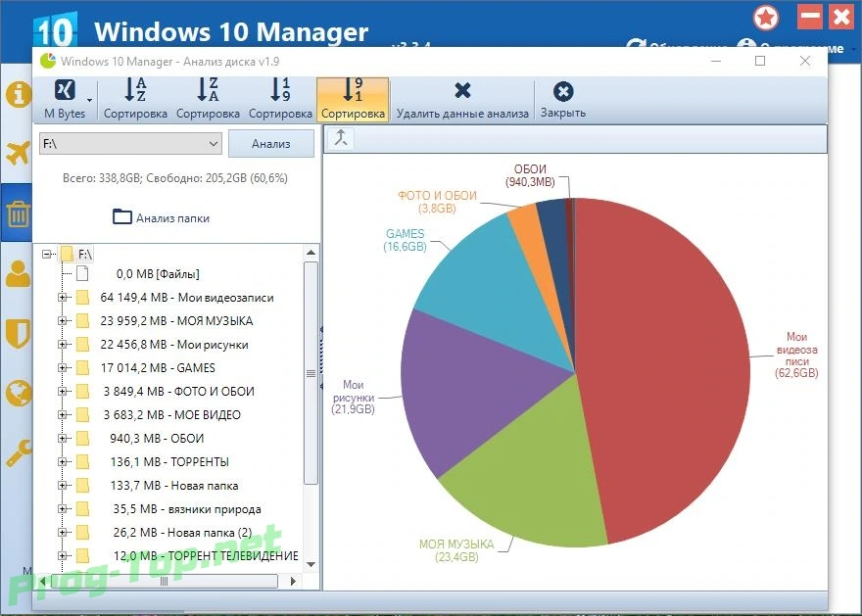Select 940,3 MB ОБОИ row
The width and height of the screenshot is (862, 616).
[x=157, y=439]
